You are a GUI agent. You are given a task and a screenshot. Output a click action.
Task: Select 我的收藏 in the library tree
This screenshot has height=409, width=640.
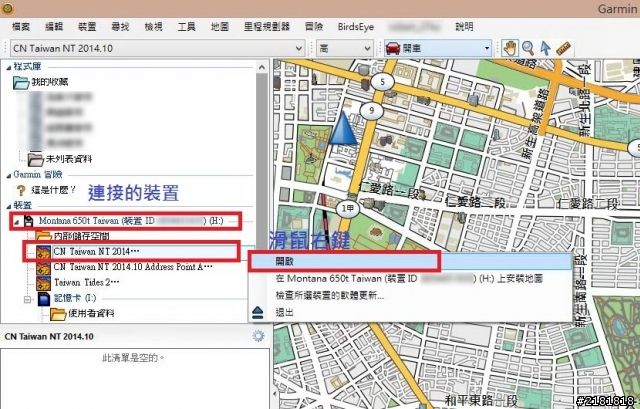(x=49, y=82)
